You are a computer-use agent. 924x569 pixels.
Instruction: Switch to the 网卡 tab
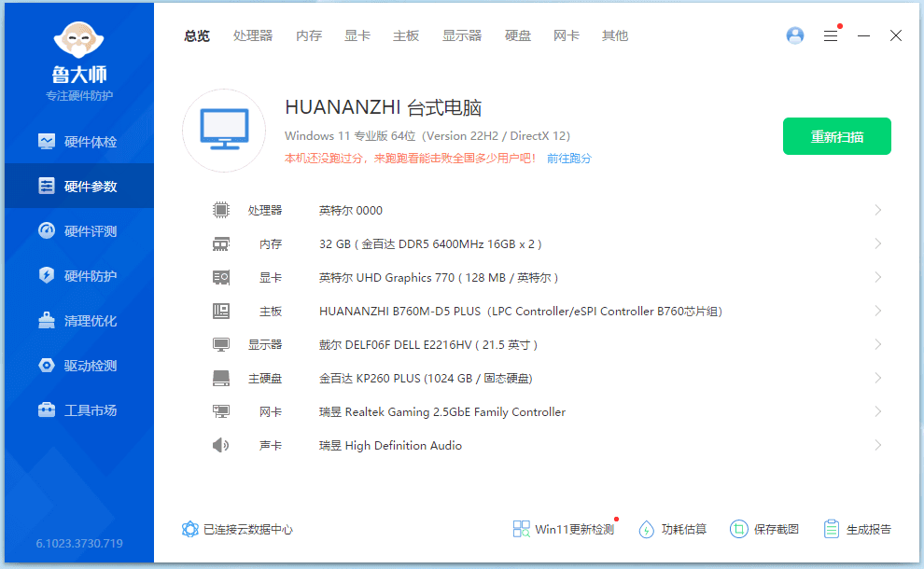point(567,36)
